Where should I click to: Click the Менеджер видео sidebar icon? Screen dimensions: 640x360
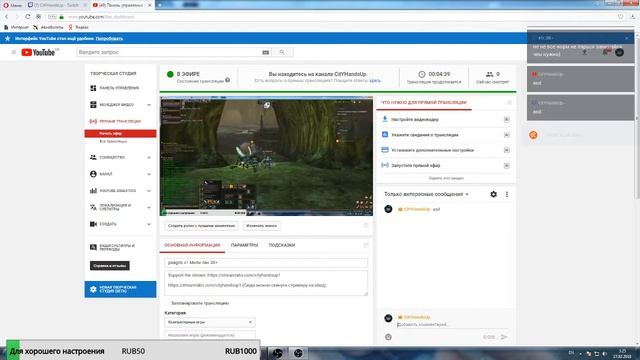point(93,104)
